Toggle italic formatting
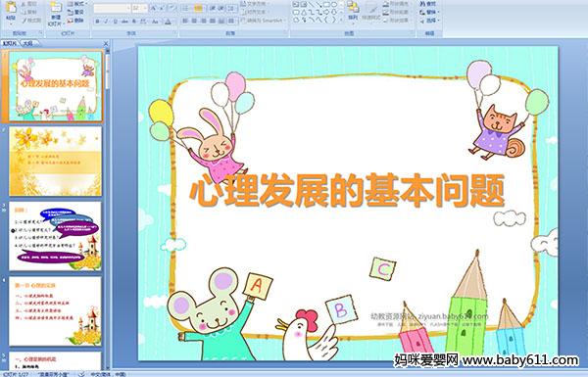 tap(106, 22)
